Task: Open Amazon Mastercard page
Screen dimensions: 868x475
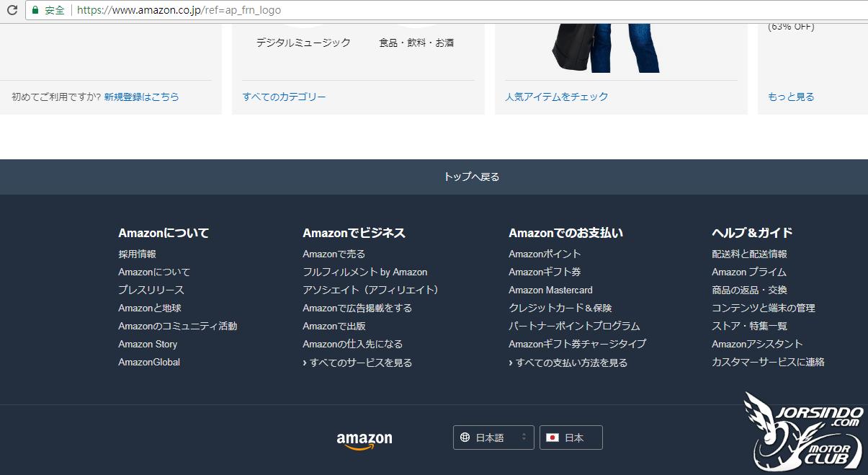Action: (550, 290)
